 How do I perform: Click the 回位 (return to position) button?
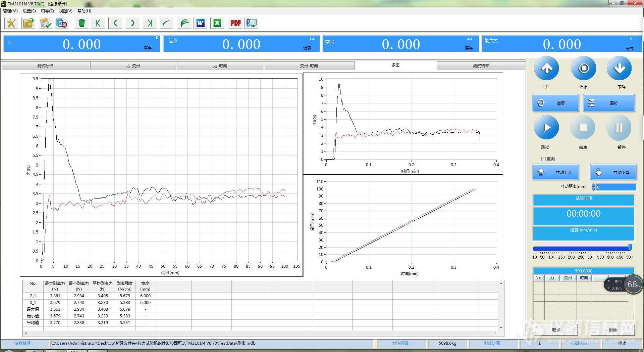[x=609, y=103]
